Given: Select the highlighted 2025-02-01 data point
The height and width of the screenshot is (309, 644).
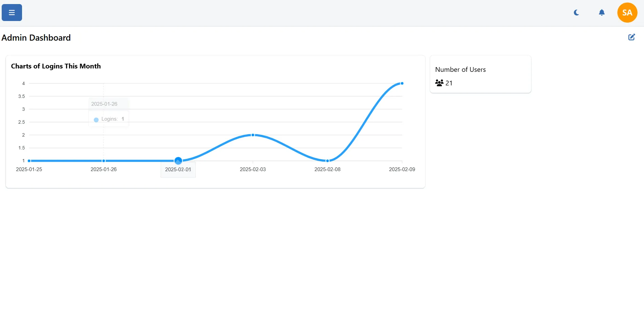Looking at the screenshot, I should pos(178,161).
